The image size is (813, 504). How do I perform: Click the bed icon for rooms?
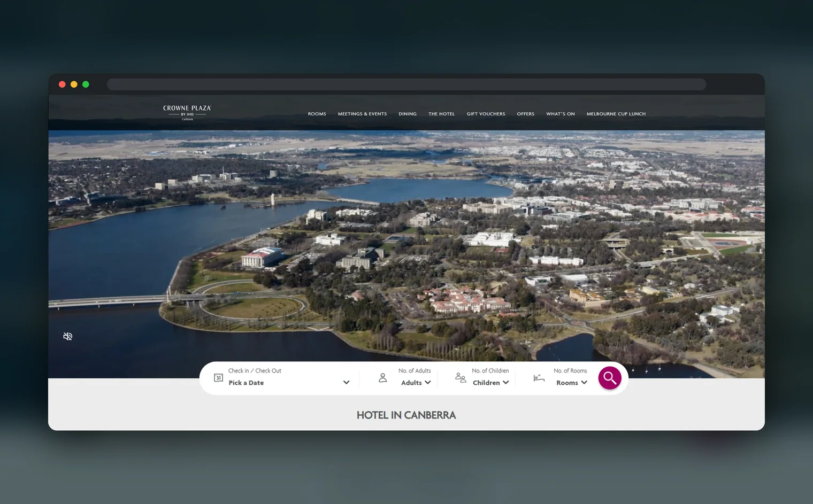(x=539, y=378)
